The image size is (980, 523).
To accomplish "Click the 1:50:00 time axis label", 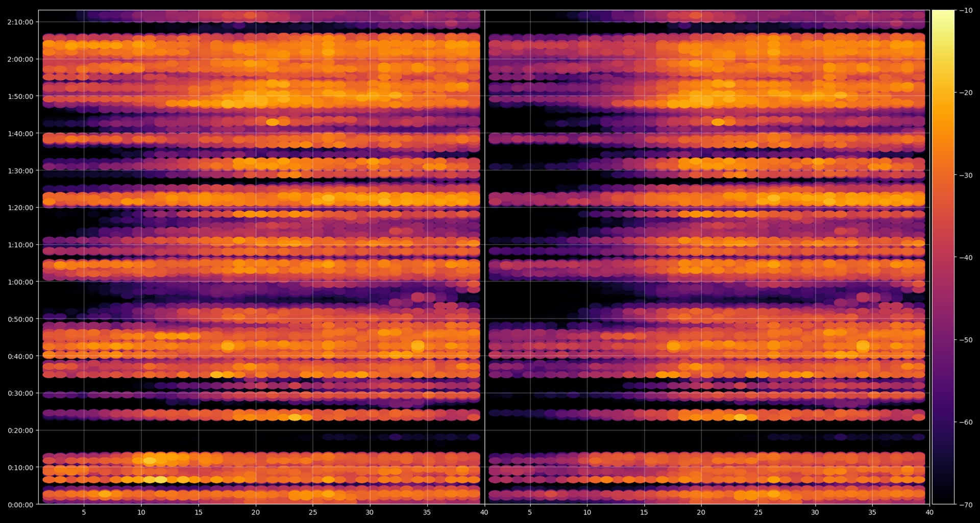I will (20, 96).
